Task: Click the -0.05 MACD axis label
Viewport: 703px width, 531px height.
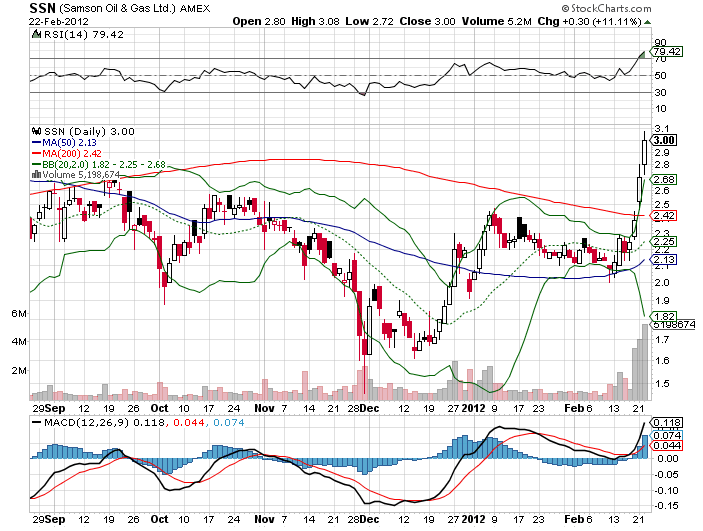Action: pyautogui.click(x=666, y=474)
